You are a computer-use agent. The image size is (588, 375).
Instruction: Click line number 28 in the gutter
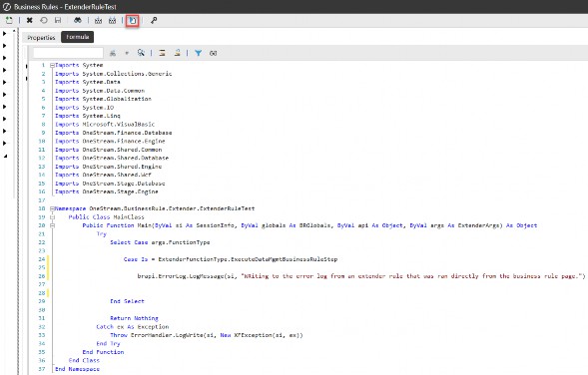42,293
